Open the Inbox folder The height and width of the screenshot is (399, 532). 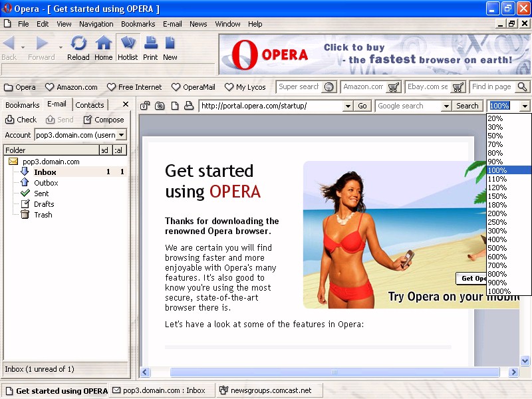coord(45,172)
